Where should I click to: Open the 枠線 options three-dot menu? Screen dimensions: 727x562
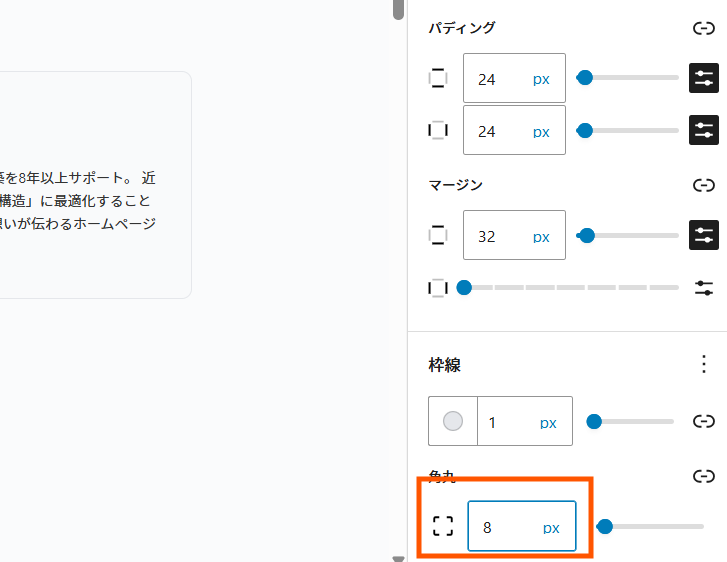(x=704, y=364)
